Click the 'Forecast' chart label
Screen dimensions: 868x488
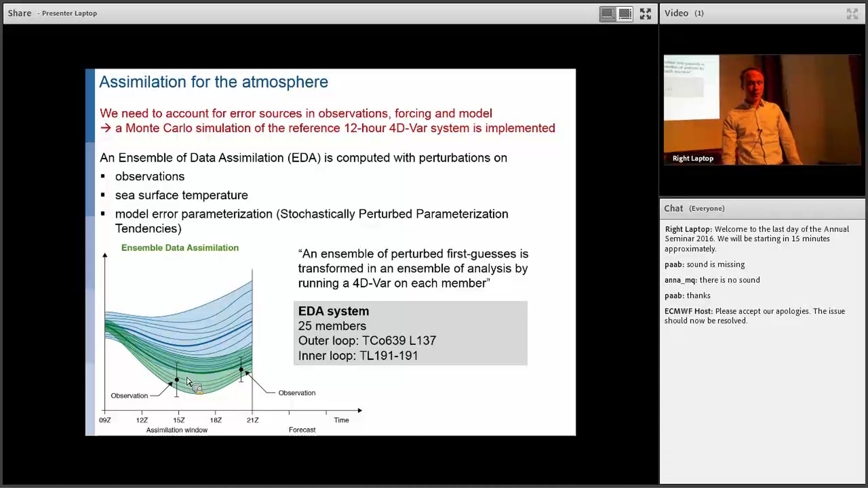(302, 430)
